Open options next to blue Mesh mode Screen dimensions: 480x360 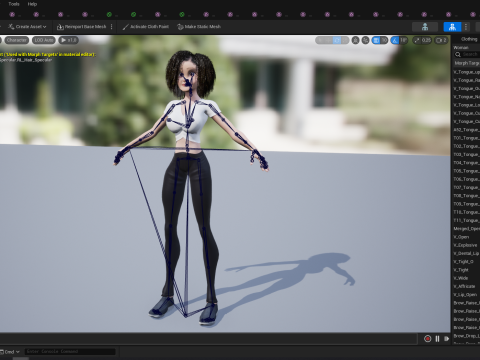[x=466, y=27]
